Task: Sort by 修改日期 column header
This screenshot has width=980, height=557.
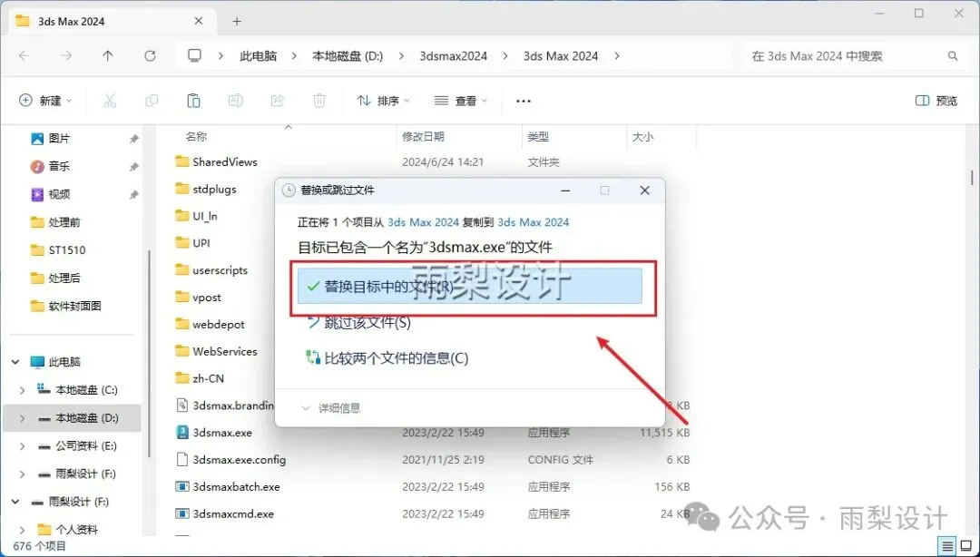Action: 423,136
